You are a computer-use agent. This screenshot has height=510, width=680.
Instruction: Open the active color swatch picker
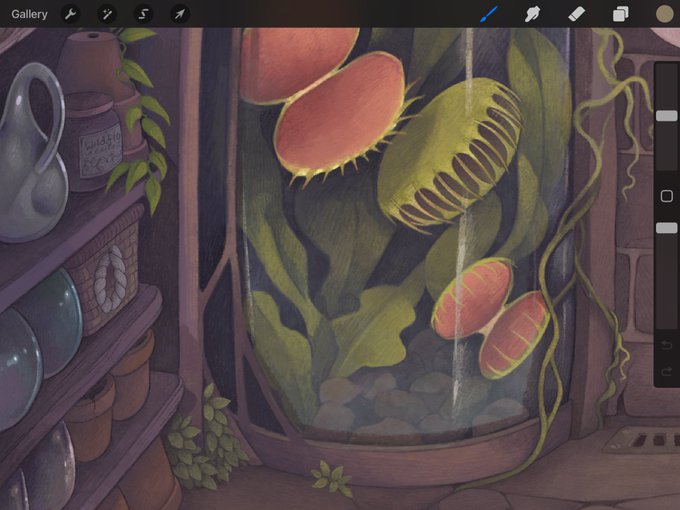coord(664,14)
